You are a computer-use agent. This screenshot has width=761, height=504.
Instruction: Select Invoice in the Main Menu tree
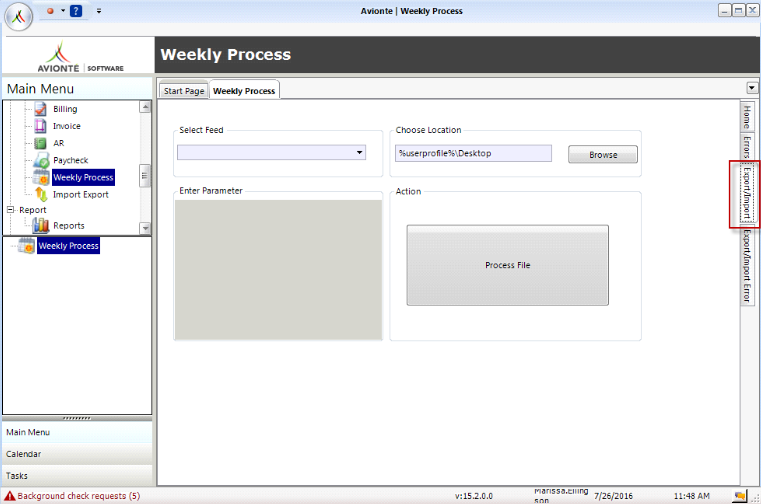point(66,126)
